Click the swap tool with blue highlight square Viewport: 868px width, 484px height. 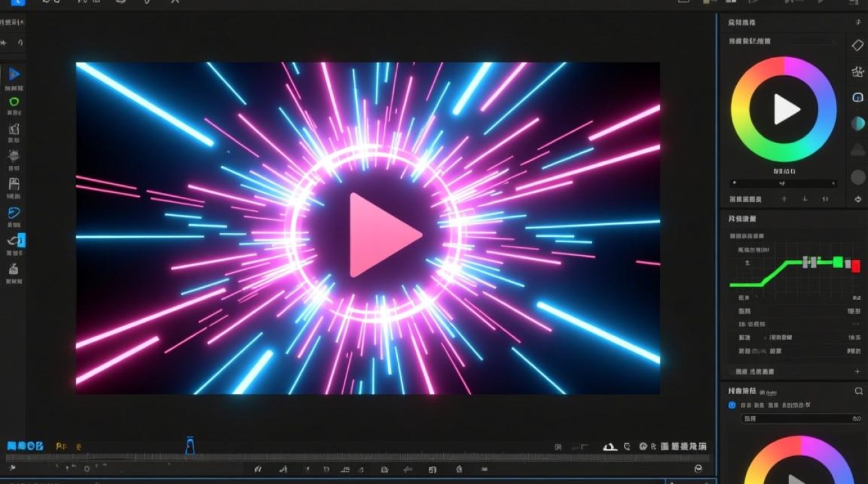pyautogui.click(x=16, y=241)
